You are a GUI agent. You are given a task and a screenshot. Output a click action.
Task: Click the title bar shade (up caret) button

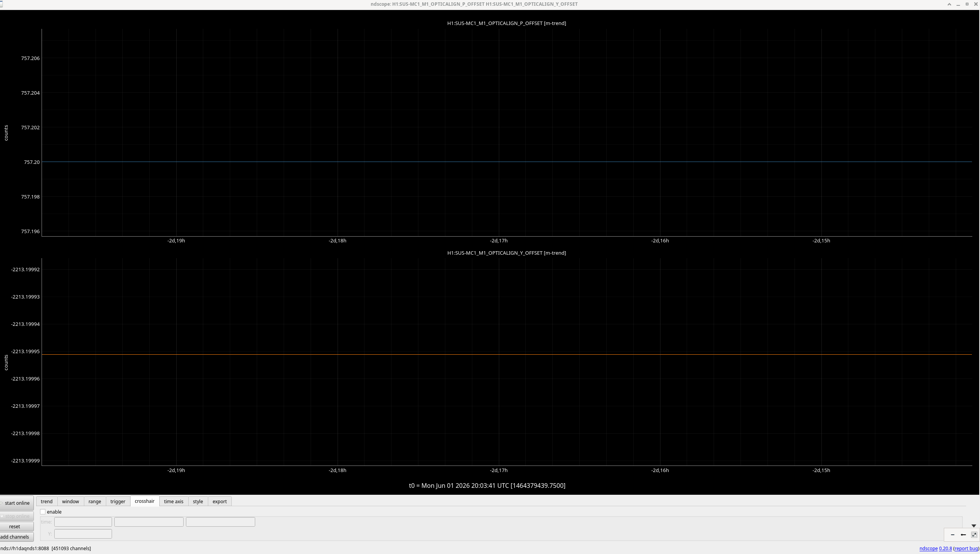(949, 4)
